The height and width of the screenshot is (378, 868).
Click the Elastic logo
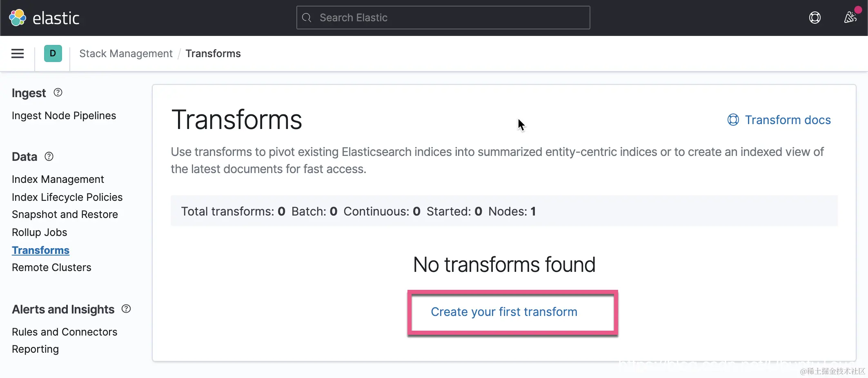(x=44, y=18)
